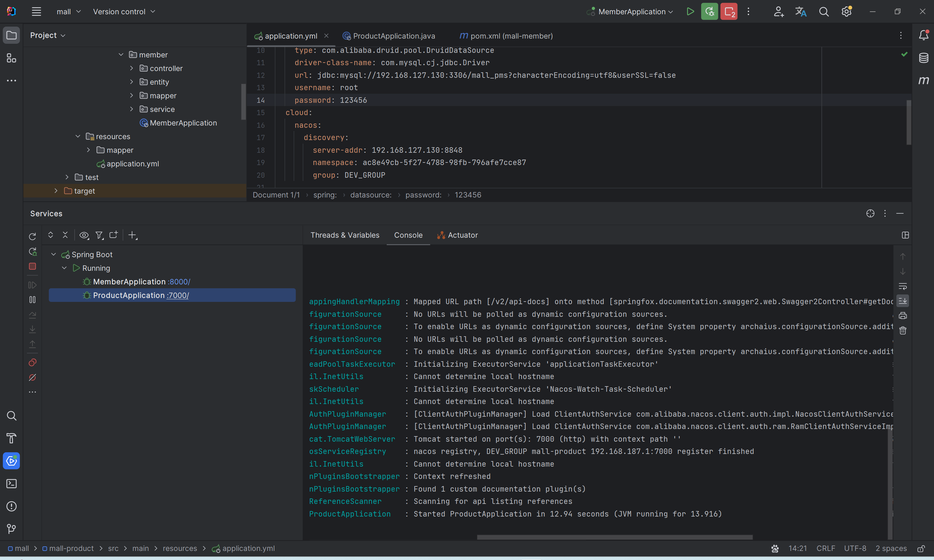Screen dimensions: 934x560
Task: Toggle the read-only lock in status bar
Action: coord(922,548)
